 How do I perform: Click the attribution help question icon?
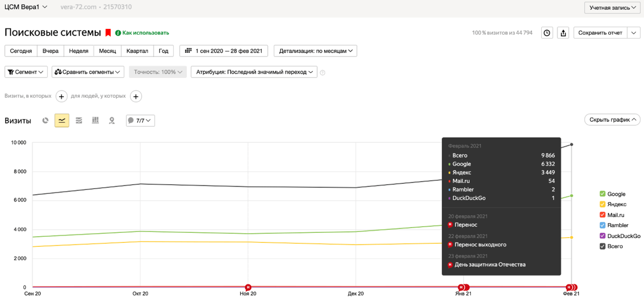322,73
